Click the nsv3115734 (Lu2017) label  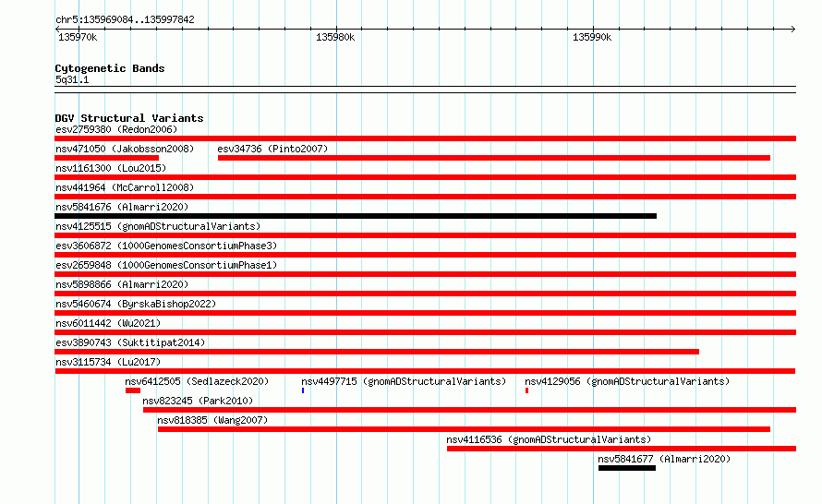[108, 362]
